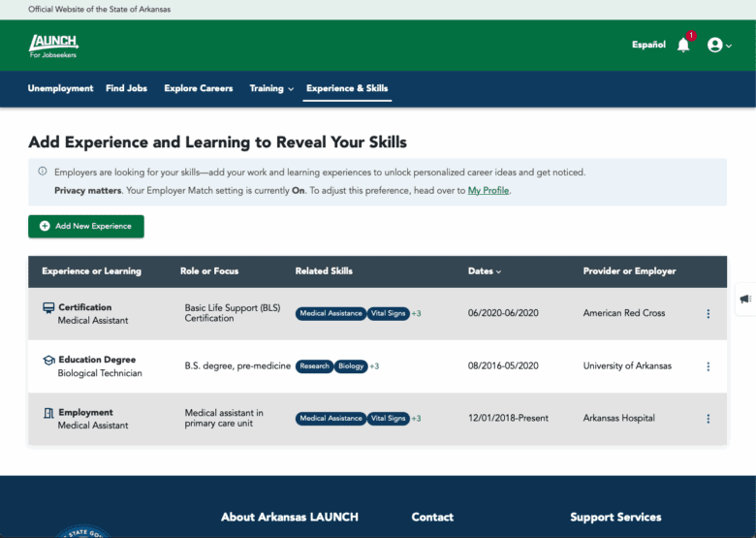
Task: Sort table by Dates column
Action: (485, 271)
